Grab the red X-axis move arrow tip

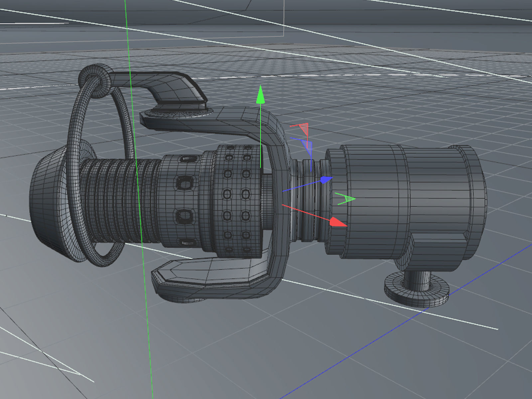[x=338, y=222]
